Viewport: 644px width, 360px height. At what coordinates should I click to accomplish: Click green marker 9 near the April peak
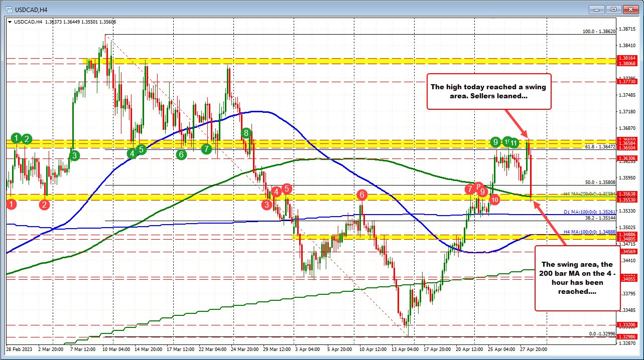(x=496, y=142)
